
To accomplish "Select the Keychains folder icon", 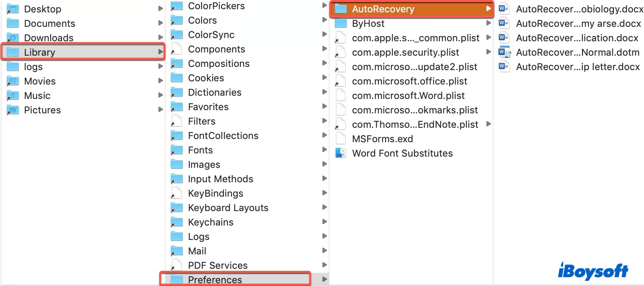I will coord(176,222).
